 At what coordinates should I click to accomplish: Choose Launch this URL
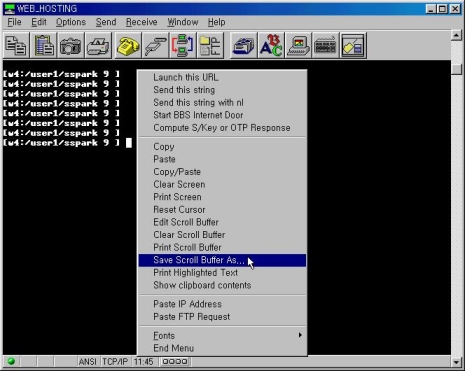click(x=222, y=77)
